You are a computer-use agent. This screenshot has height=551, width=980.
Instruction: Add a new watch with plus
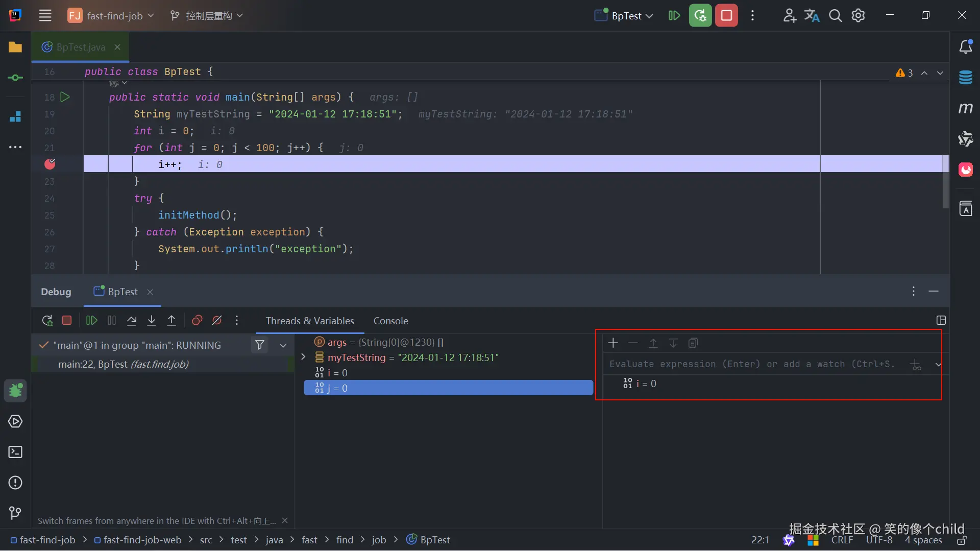click(x=613, y=343)
